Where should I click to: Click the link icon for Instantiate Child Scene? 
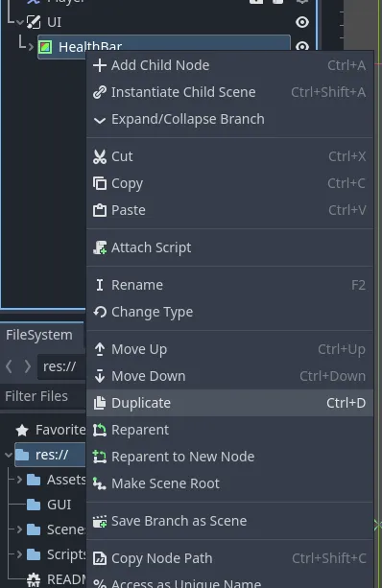click(x=100, y=92)
